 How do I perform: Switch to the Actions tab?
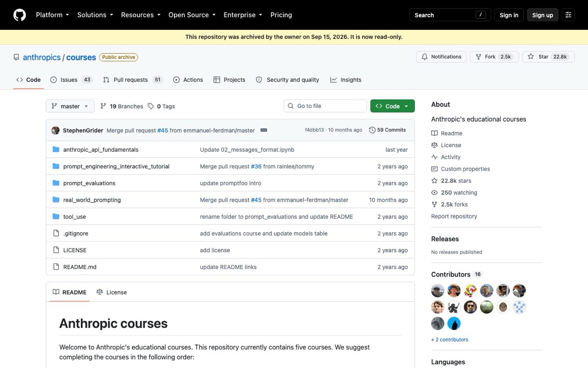coord(188,79)
